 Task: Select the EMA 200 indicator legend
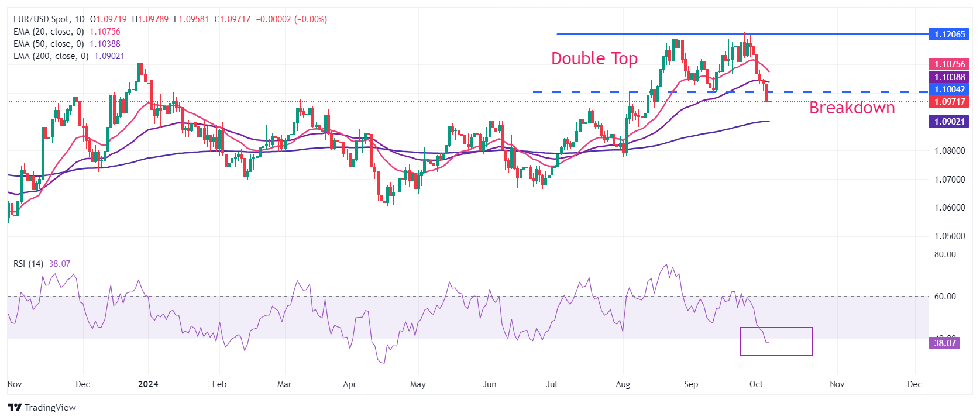pyautogui.click(x=50, y=56)
